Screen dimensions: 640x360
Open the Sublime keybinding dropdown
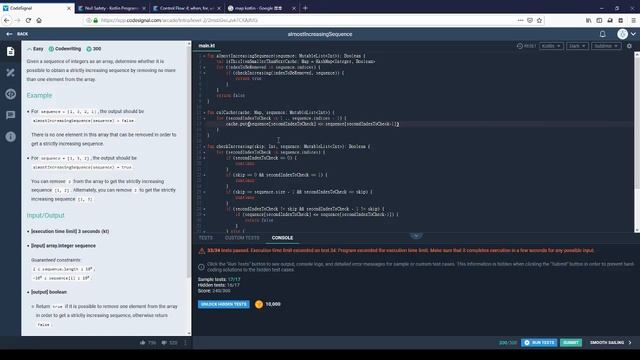(606, 46)
